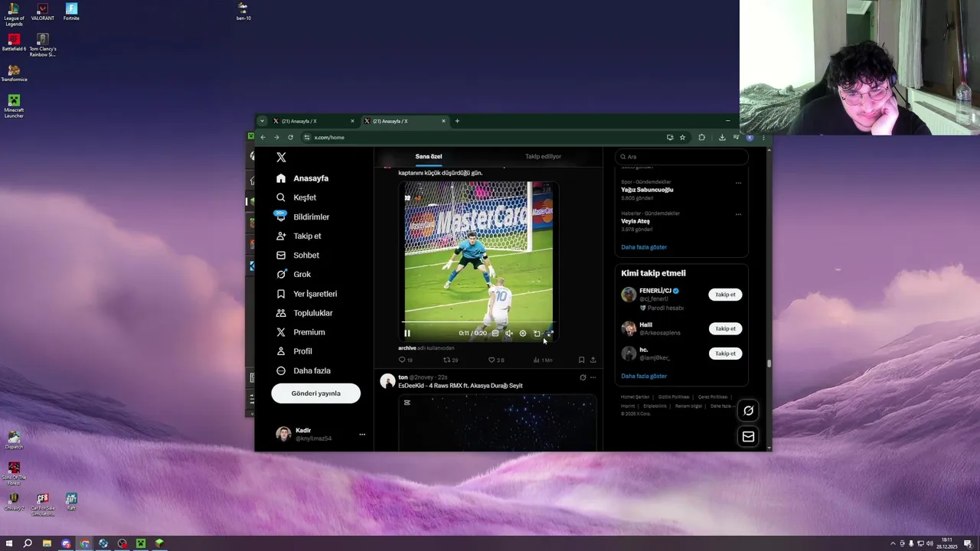Open video playback settings gear
Image resolution: width=980 pixels, height=551 pixels.
pos(523,333)
